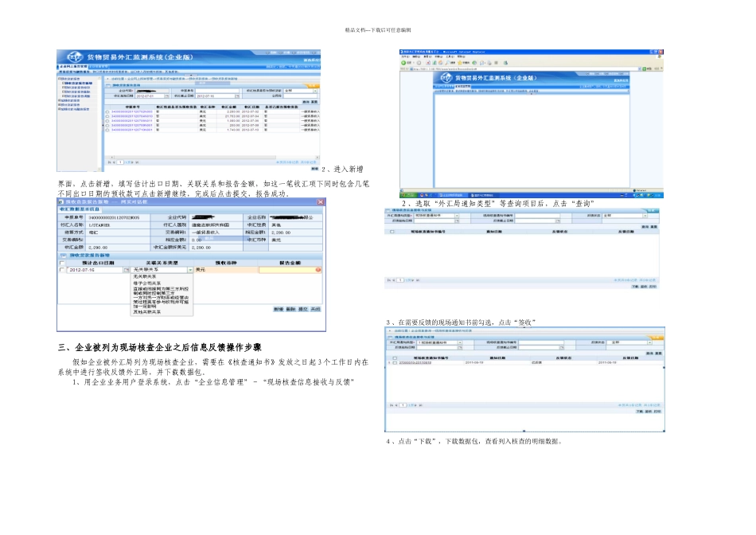Click the 提交 button in the dialog

pos(303,308)
